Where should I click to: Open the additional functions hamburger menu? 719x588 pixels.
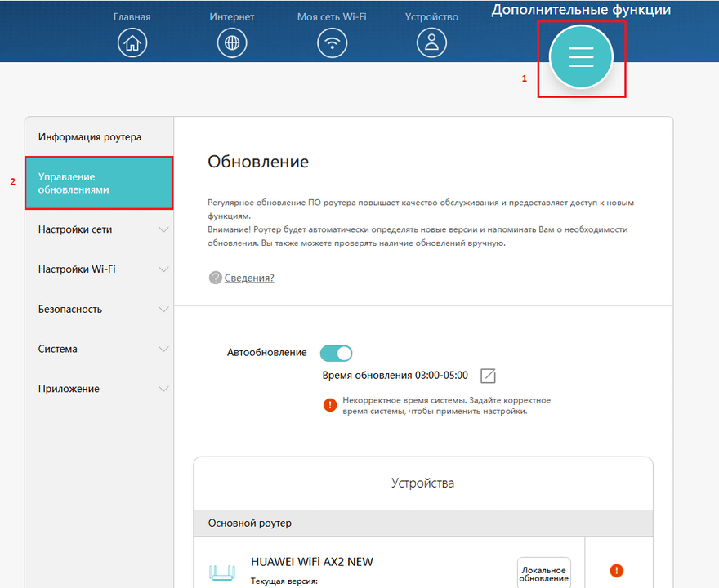[x=581, y=56]
